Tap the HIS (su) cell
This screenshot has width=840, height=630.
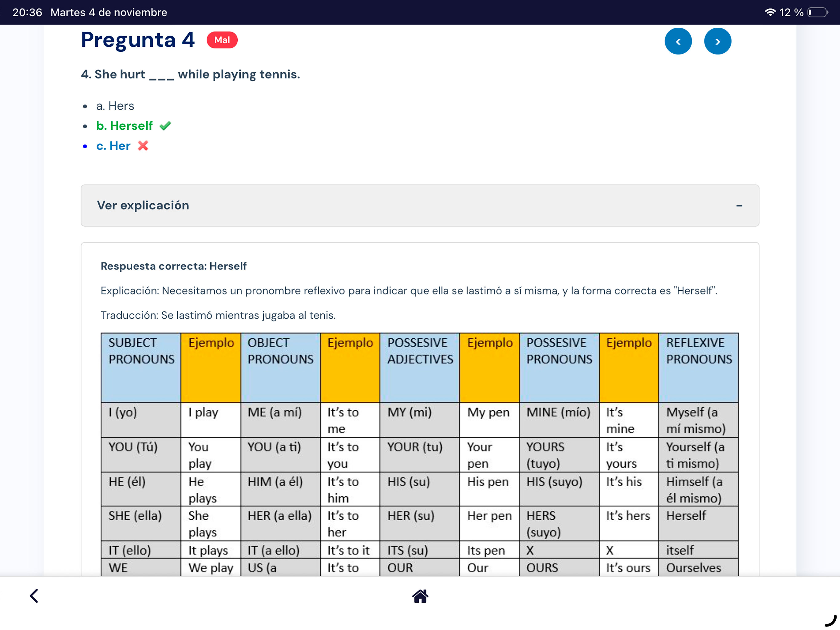coord(420,489)
